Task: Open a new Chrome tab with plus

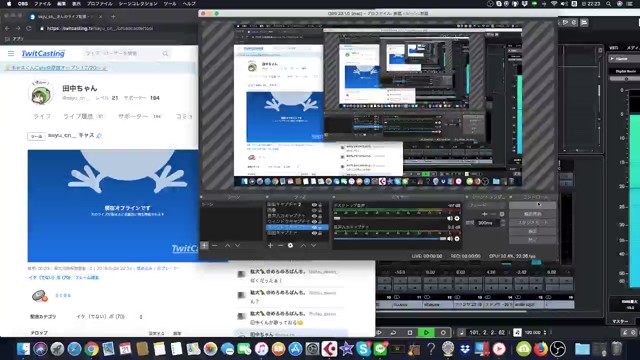Action: (x=113, y=17)
